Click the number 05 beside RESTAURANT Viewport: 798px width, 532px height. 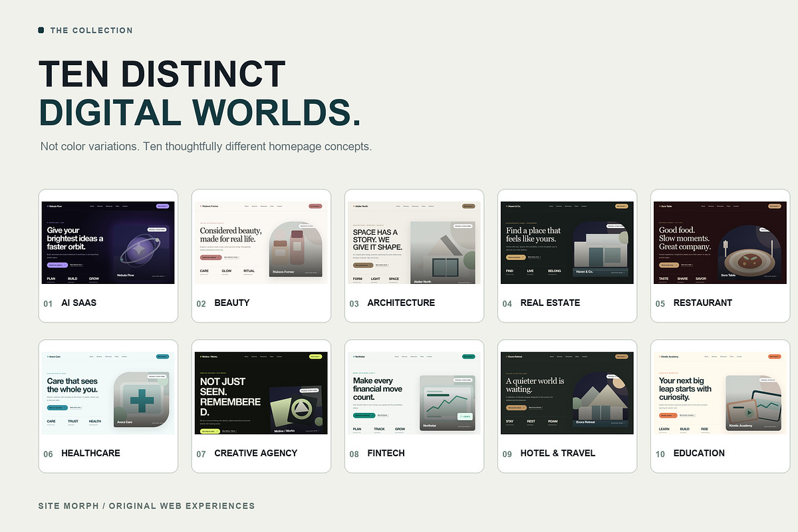pyautogui.click(x=660, y=303)
